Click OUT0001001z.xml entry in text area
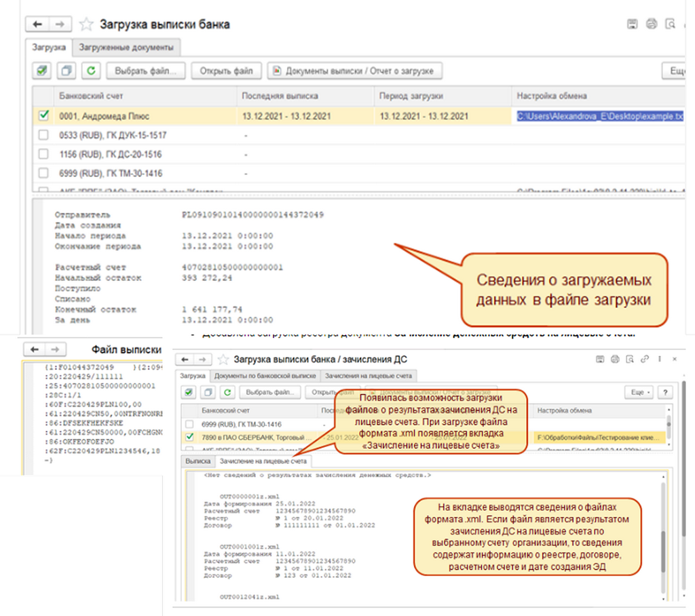This screenshot has width=695, height=616. click(x=250, y=546)
